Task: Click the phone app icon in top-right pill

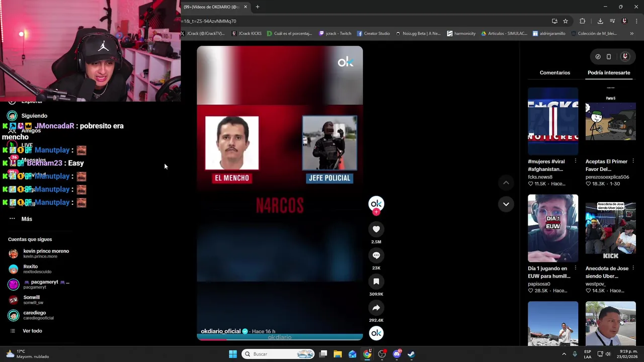Action: point(609,57)
